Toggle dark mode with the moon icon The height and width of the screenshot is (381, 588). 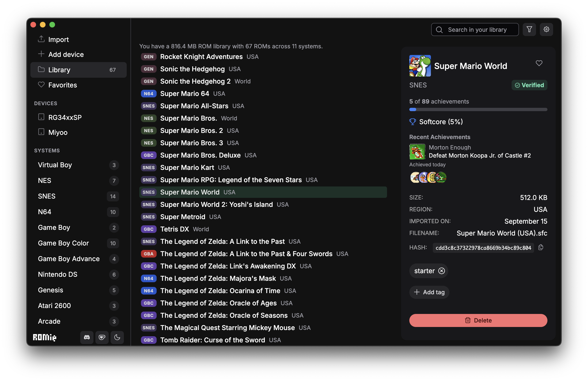tap(117, 338)
